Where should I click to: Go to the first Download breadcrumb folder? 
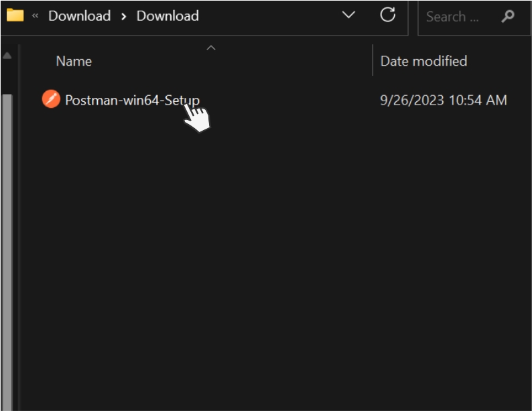[79, 16]
